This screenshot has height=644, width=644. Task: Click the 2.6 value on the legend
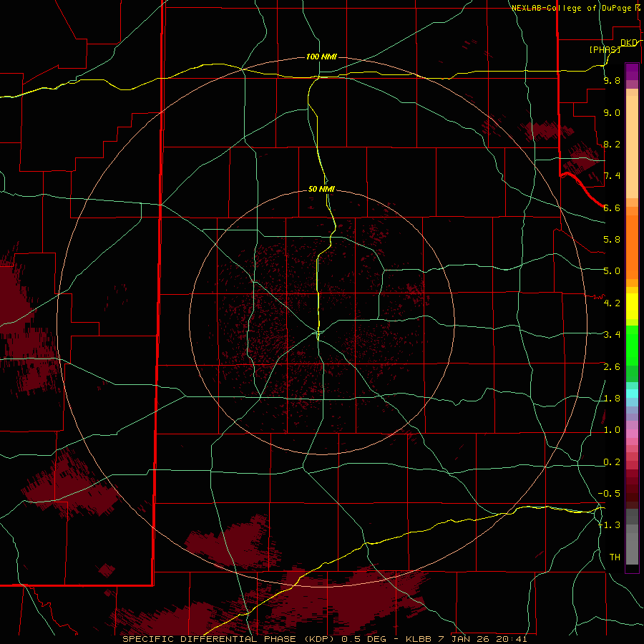[612, 367]
